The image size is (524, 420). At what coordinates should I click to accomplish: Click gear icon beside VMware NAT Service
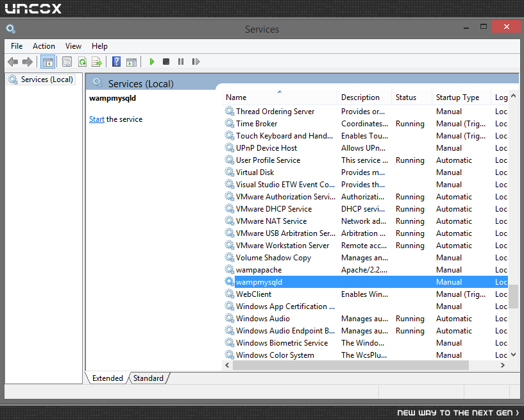(229, 221)
